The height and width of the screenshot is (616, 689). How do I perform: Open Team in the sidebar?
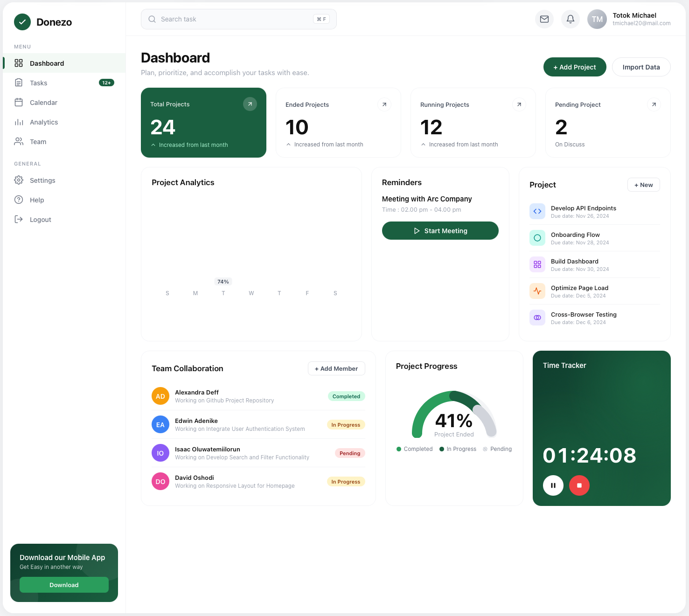click(64, 141)
